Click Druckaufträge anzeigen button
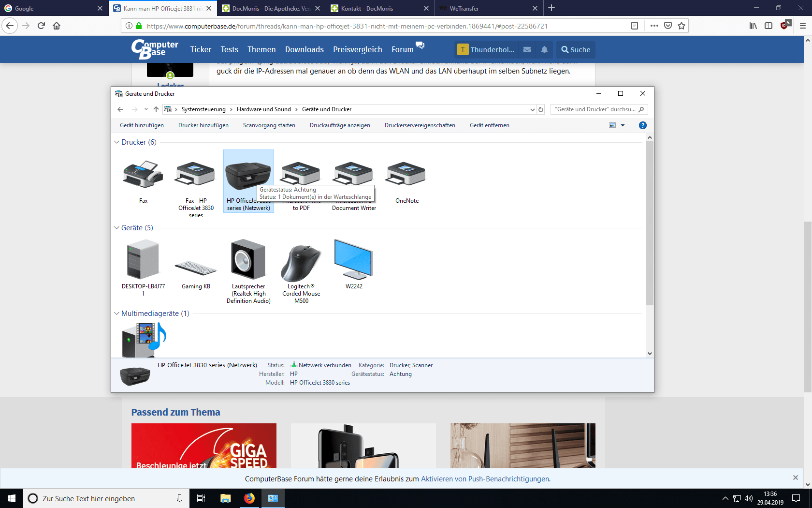This screenshot has width=812, height=508. coord(340,125)
